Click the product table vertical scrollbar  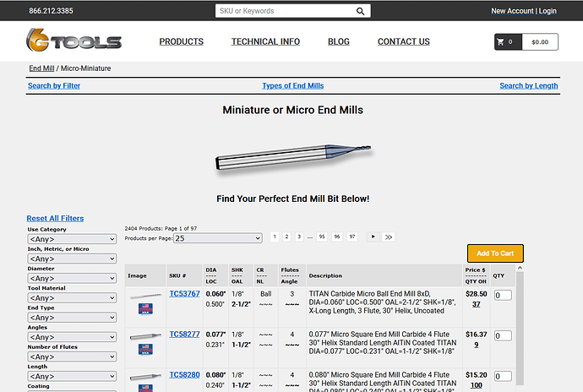520,329
